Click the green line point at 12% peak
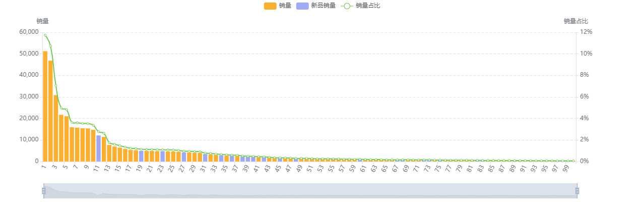This screenshot has width=644, height=202. click(x=45, y=35)
